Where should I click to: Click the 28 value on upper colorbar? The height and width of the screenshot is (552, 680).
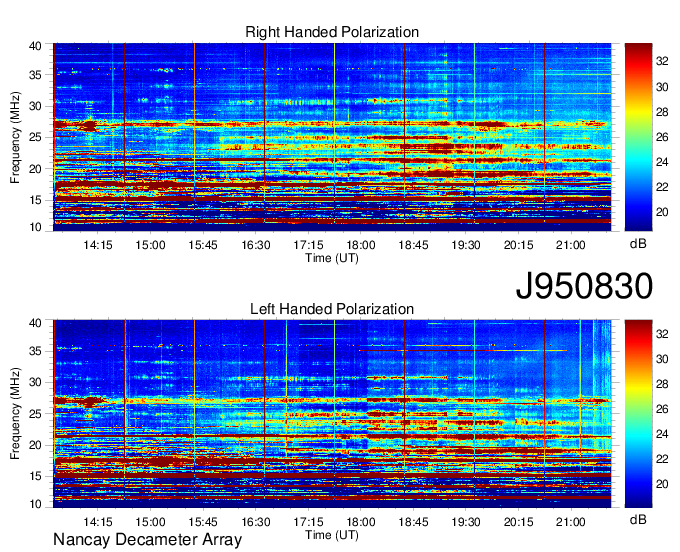[662, 112]
